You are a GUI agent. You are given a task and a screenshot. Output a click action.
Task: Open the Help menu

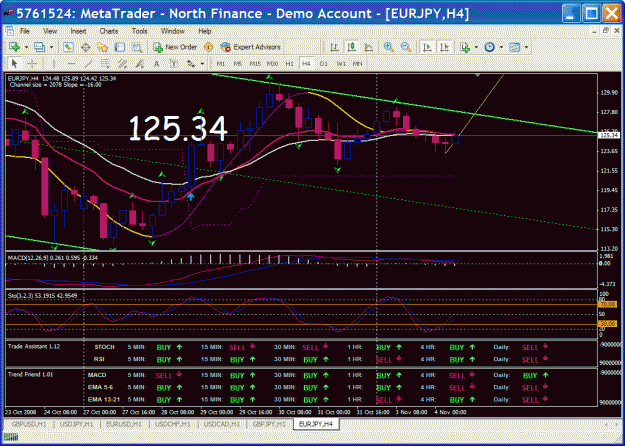(x=204, y=31)
